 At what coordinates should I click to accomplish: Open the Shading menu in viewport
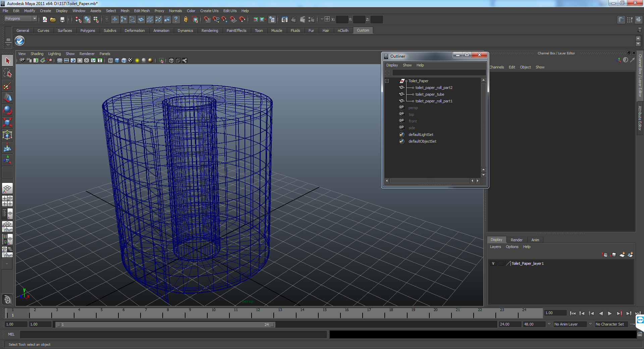[37, 54]
